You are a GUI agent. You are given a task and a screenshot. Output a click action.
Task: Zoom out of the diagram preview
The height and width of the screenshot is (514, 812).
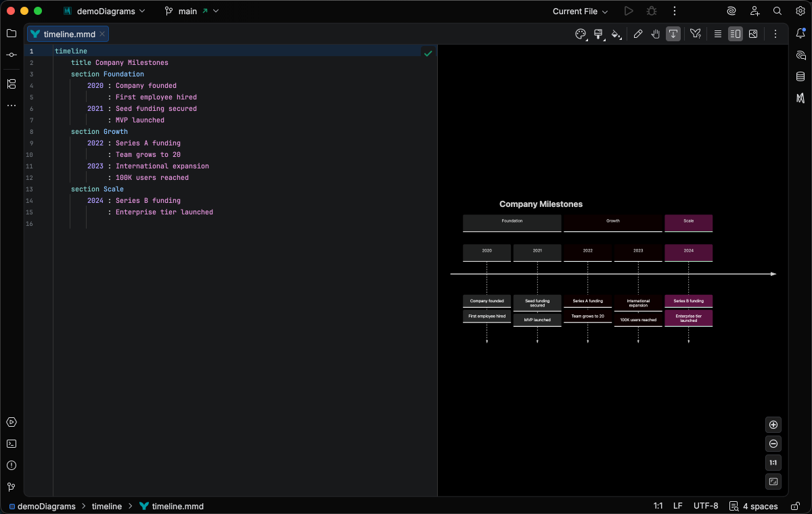point(773,444)
